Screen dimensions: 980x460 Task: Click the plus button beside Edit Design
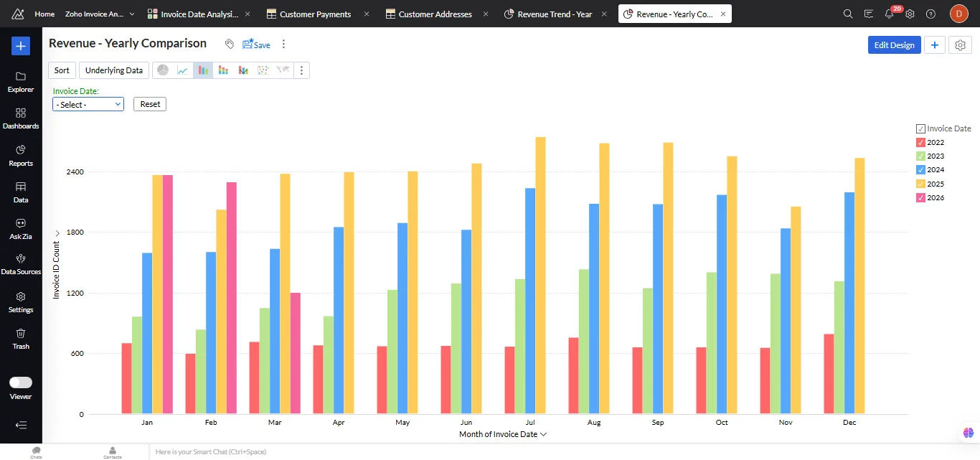point(934,45)
